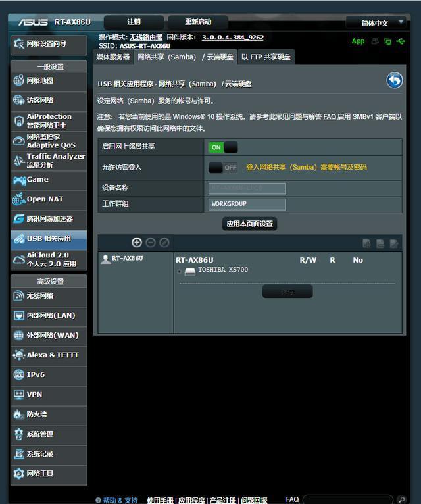Image resolution: width=421 pixels, height=504 pixels.
Task: Click the green App link
Action: coord(358,41)
